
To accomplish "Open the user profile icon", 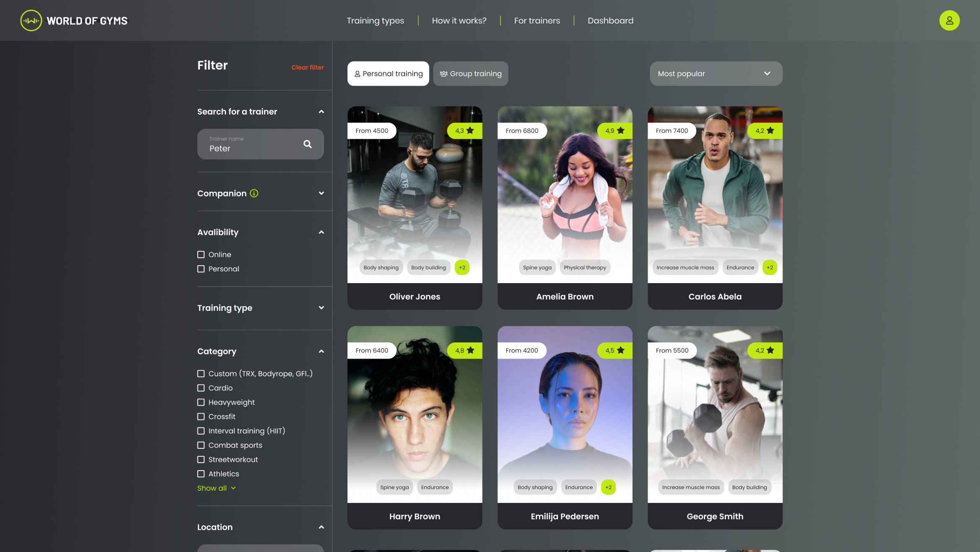I will tap(949, 21).
